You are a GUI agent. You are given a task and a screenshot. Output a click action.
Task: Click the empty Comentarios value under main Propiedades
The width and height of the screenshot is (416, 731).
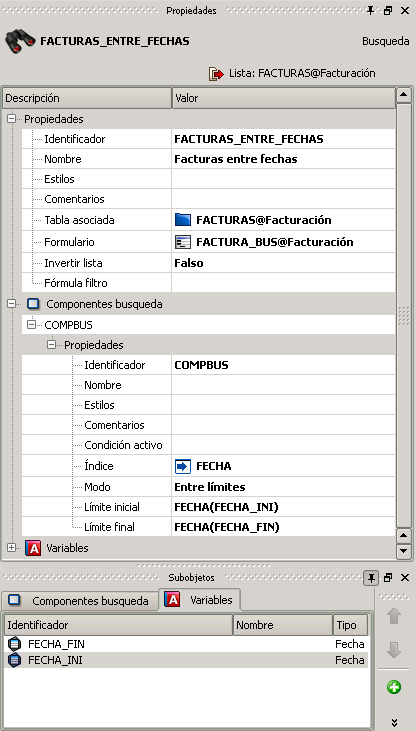[x=284, y=199]
